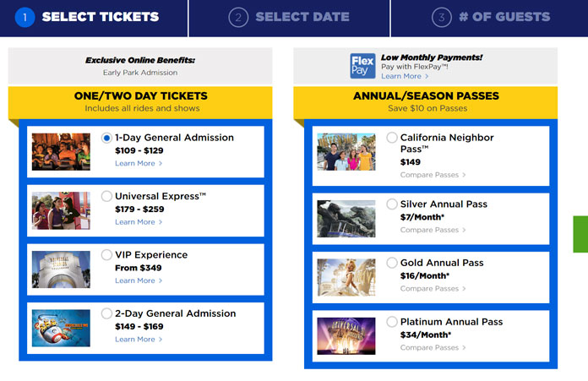Screen dimensions: 588x381
Task: Switch to the Select Date step tab
Action: [x=289, y=18]
